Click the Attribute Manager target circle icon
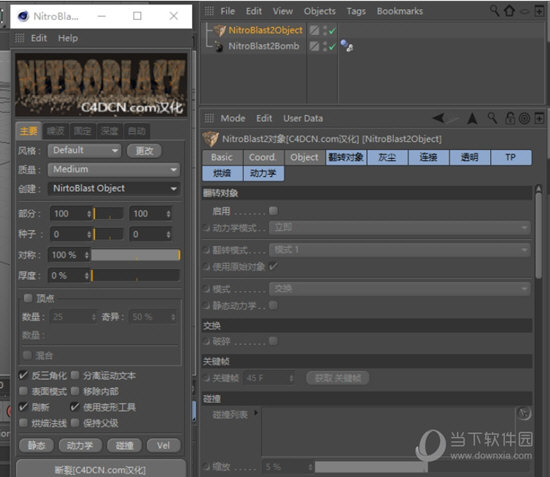The image size is (550, 477). coord(524,119)
